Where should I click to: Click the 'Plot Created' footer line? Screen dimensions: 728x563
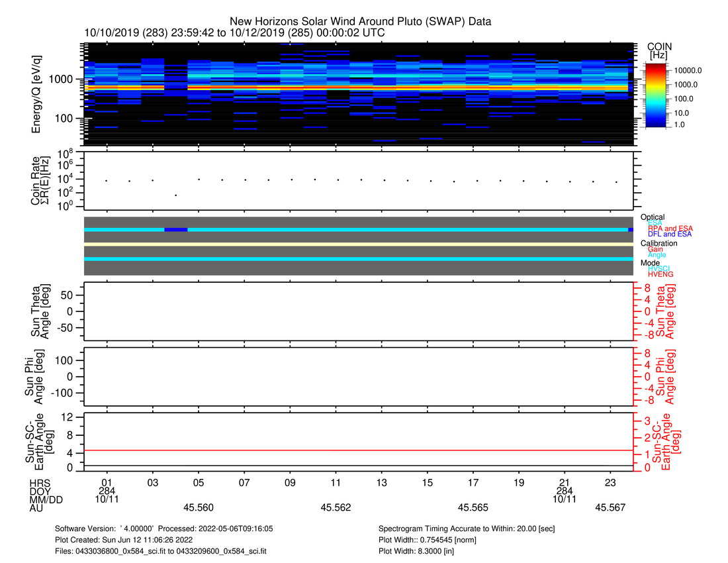pyautogui.click(x=131, y=540)
